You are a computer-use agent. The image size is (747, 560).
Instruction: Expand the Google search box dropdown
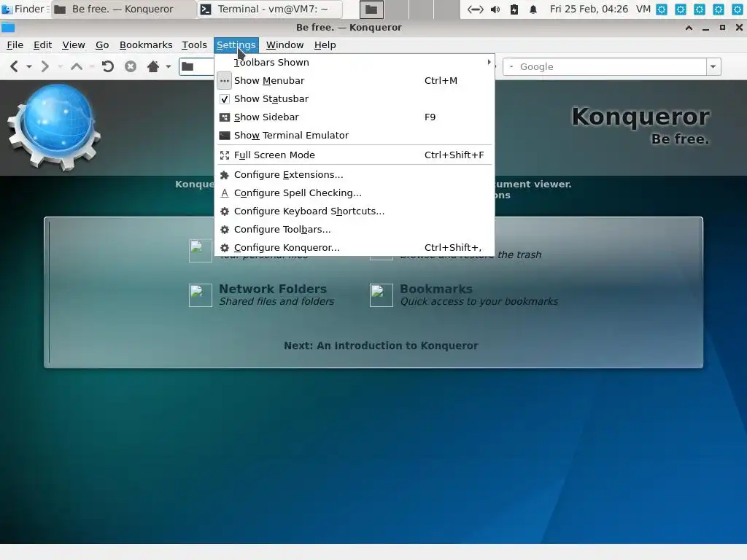(713, 66)
